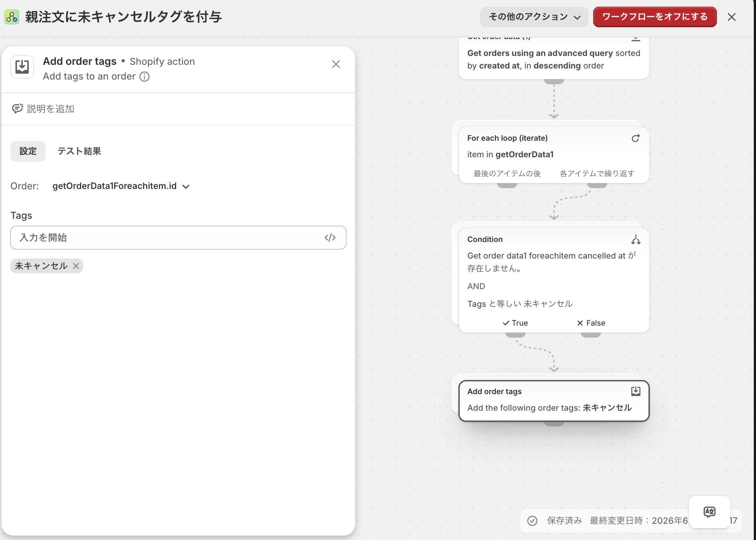Click Get order data1 foreachitem cancelled at condition
The width and height of the screenshot is (756, 540).
click(x=552, y=262)
